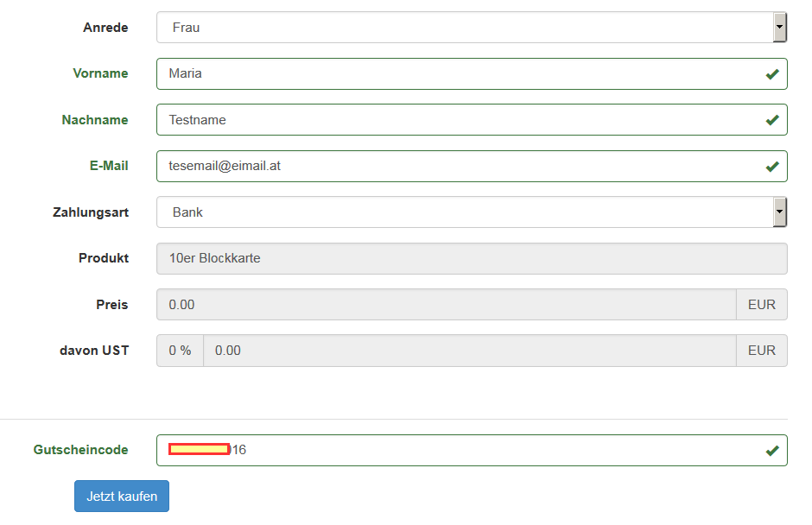This screenshot has height=525, width=812.
Task: Open the Anrede dropdown showing Frau
Action: pyautogui.click(x=472, y=28)
